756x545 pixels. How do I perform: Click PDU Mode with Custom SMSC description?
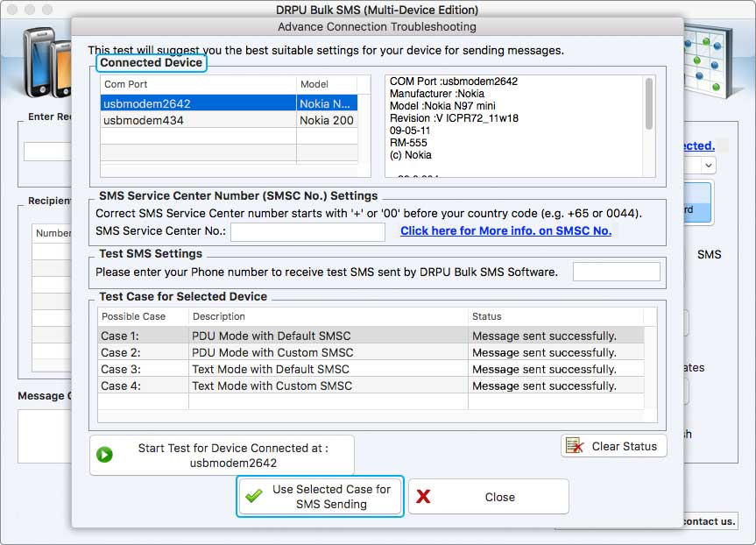(x=272, y=352)
